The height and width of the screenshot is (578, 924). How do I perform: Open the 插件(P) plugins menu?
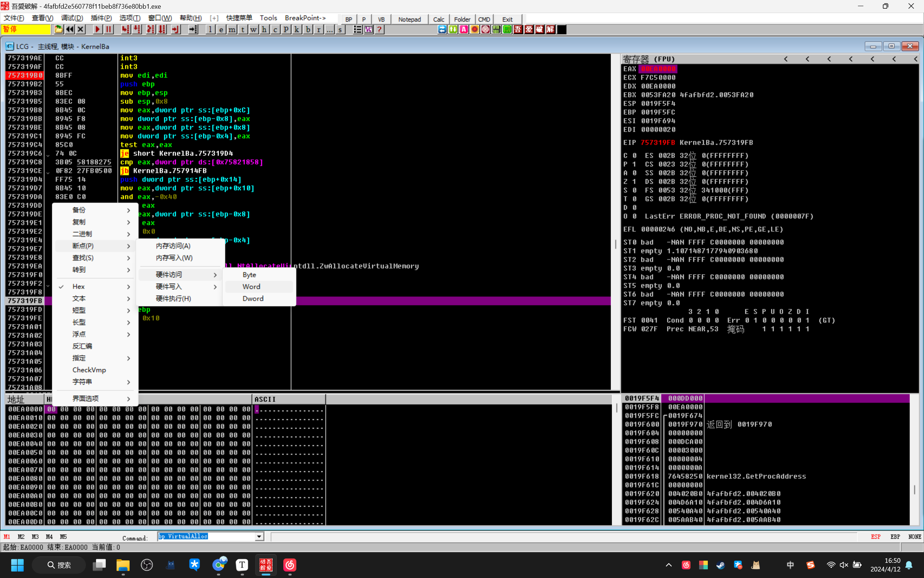click(x=101, y=18)
